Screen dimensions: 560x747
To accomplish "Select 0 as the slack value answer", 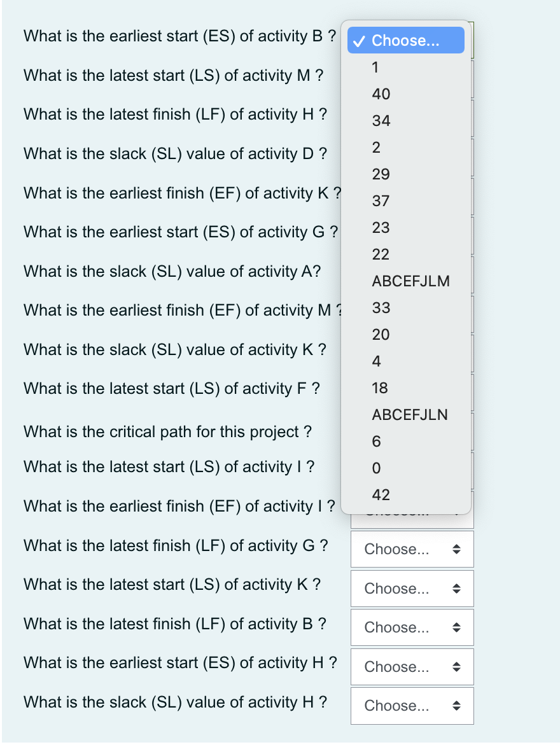I will tap(376, 468).
